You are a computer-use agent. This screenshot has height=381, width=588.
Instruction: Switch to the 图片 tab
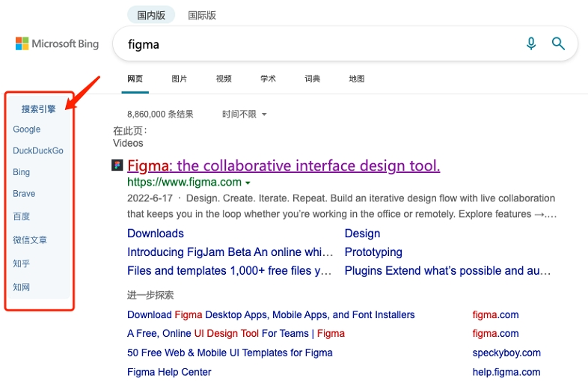point(180,79)
